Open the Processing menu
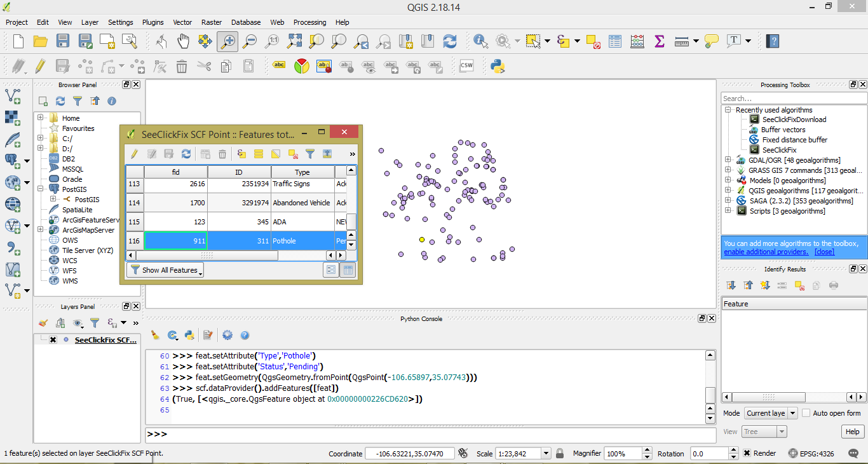The height and width of the screenshot is (464, 868). pos(309,22)
